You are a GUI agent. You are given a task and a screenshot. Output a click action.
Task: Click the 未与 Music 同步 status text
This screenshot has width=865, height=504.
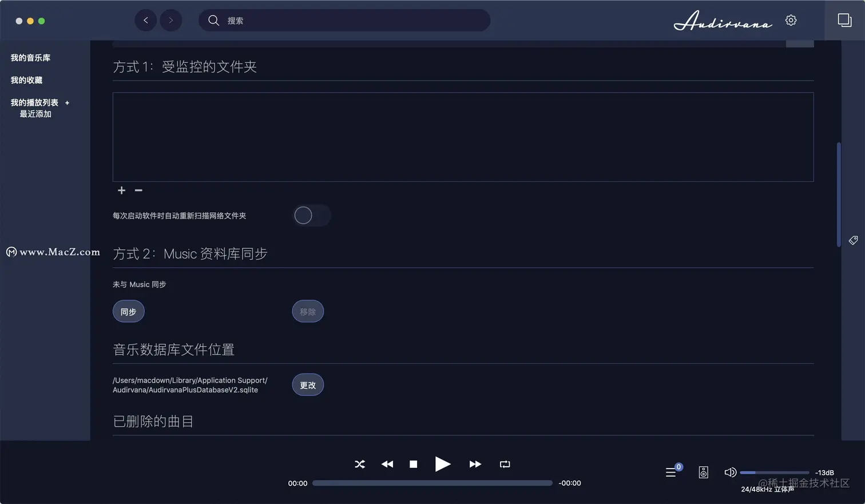[x=140, y=284]
